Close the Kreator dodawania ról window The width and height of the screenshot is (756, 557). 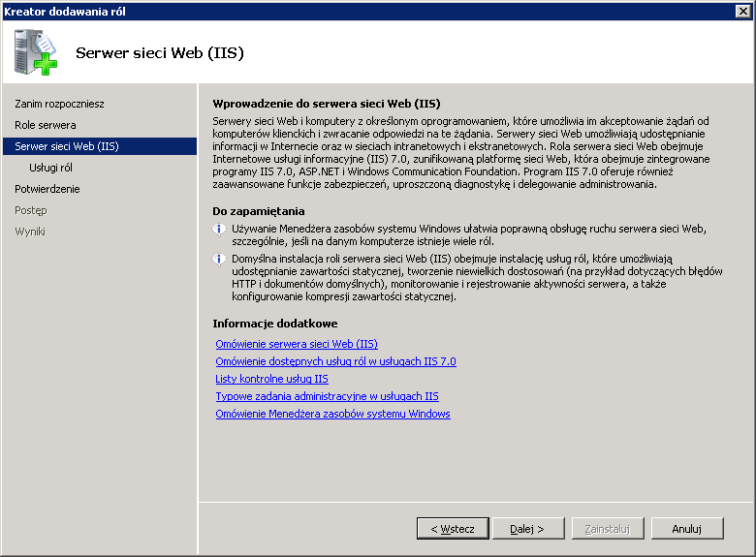[x=743, y=11]
